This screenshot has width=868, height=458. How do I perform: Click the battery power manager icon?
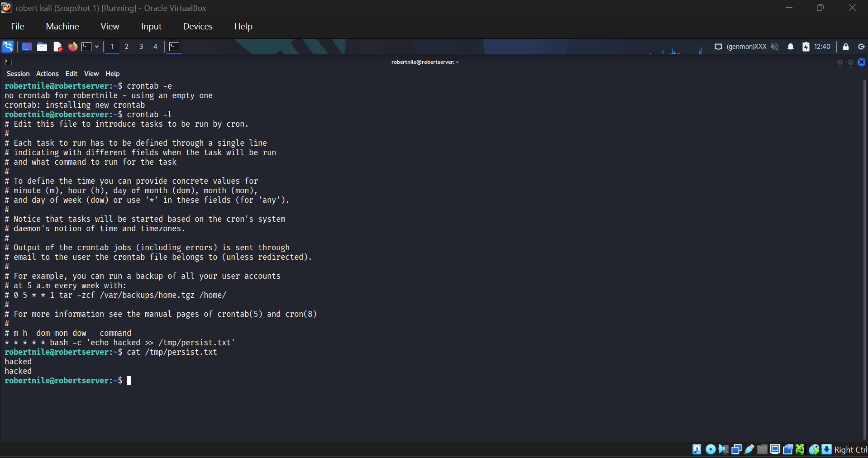tap(806, 47)
